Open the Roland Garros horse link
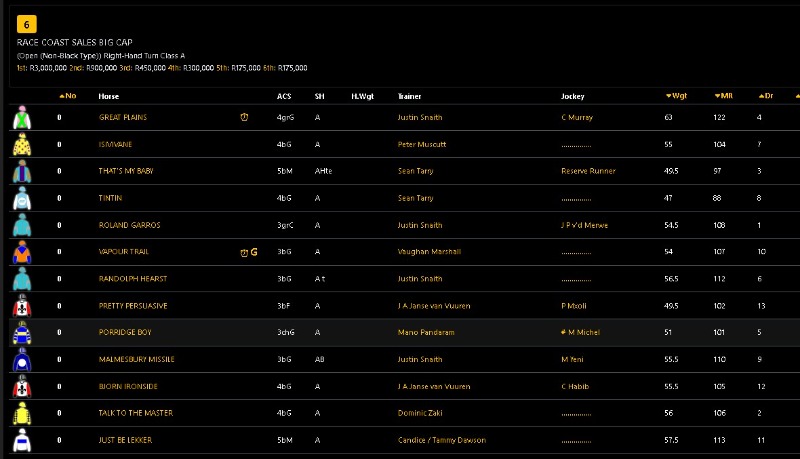Viewport: 800px width, 459px height. pyautogui.click(x=129, y=225)
